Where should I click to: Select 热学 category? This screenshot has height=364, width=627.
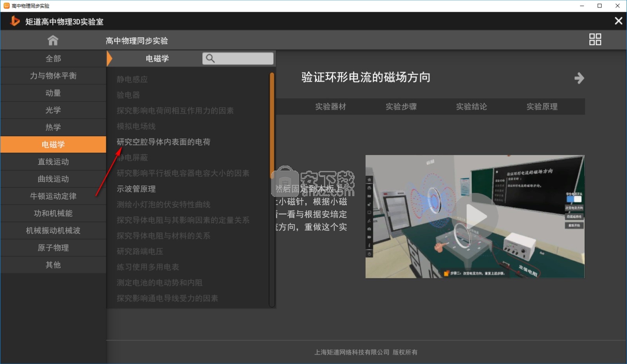(x=53, y=127)
